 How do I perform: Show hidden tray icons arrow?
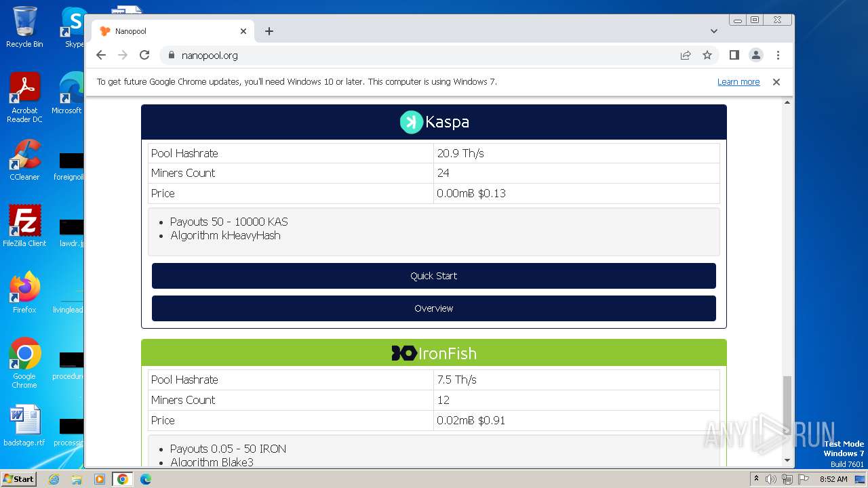[755, 479]
